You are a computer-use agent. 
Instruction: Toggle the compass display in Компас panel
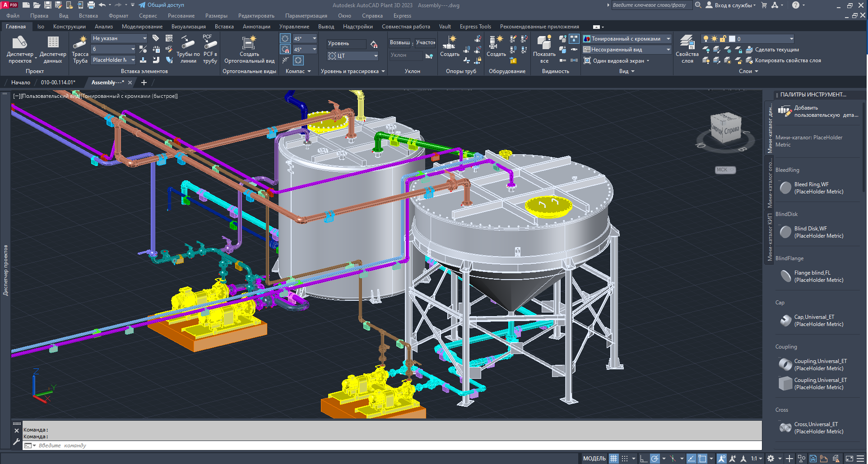tap(298, 60)
